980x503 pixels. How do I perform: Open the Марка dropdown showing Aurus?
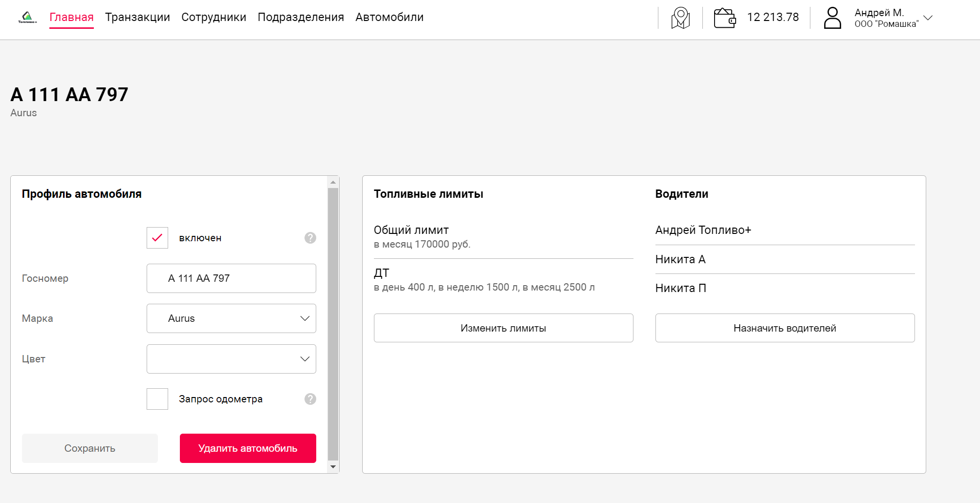tap(231, 318)
